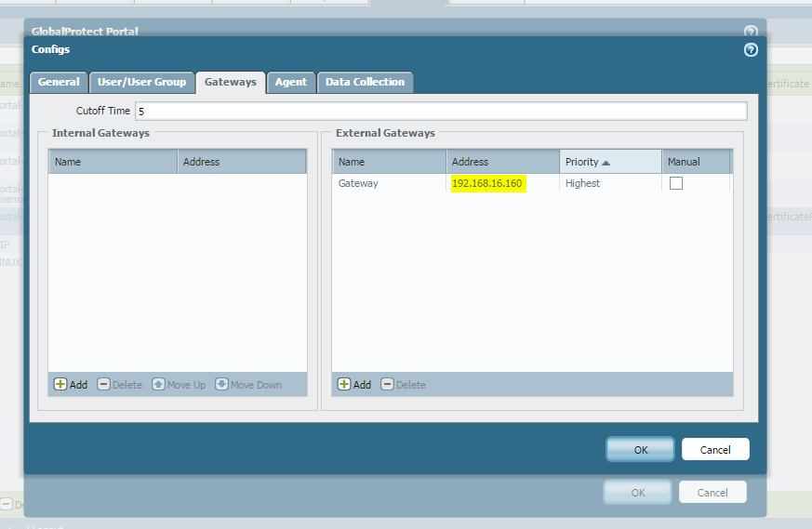The width and height of the screenshot is (812, 529).
Task: Click OK in the GlobalProtect Portal dialog
Action: pos(638,492)
